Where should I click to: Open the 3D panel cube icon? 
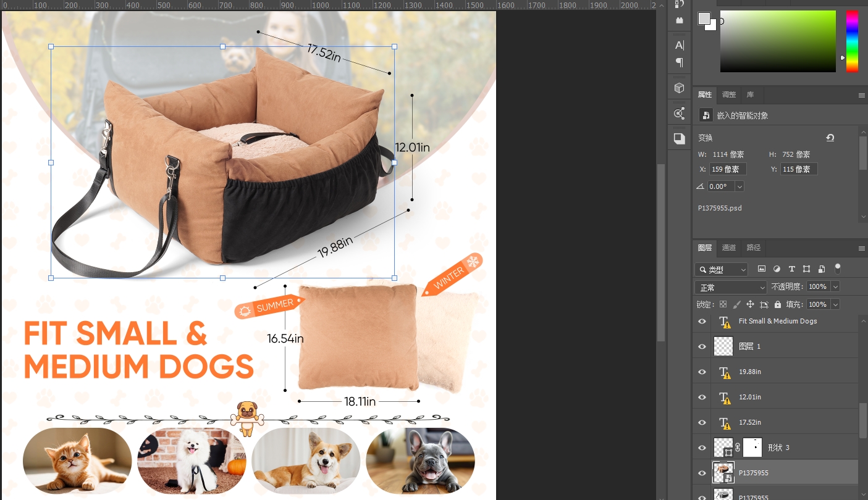click(679, 88)
